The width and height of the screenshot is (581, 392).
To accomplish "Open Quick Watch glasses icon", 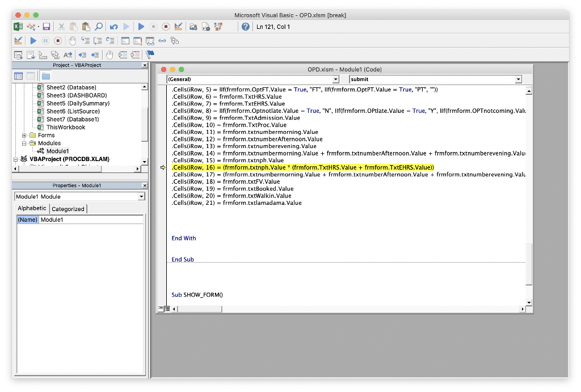I will pos(162,41).
